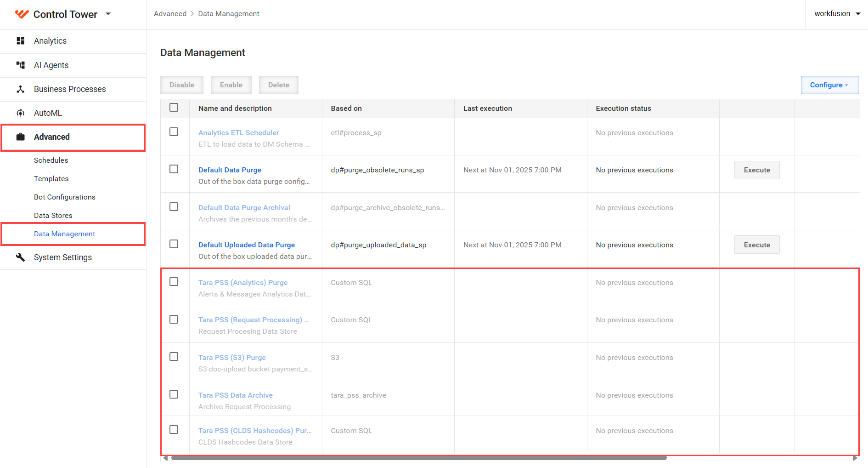
Task: Check the Tara PSS (Analytics) Purge checkbox
Action: click(174, 282)
